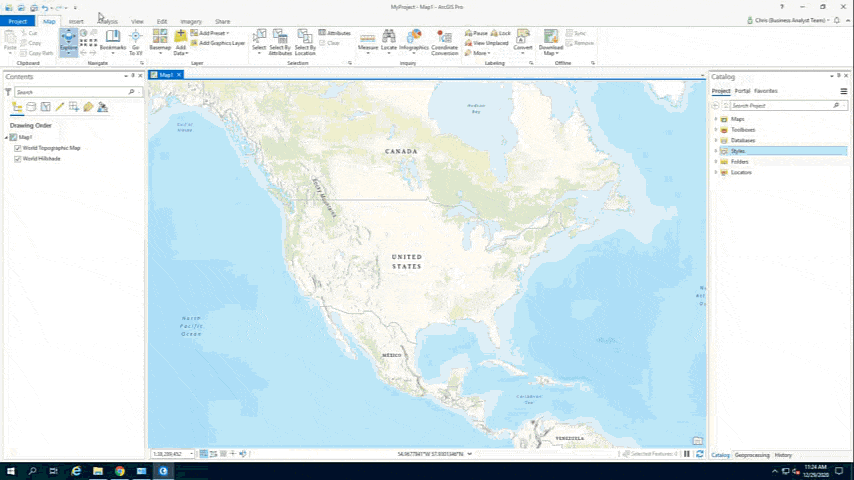The image size is (854, 480).
Task: Show List By Drawing Order view
Action: click(17, 107)
